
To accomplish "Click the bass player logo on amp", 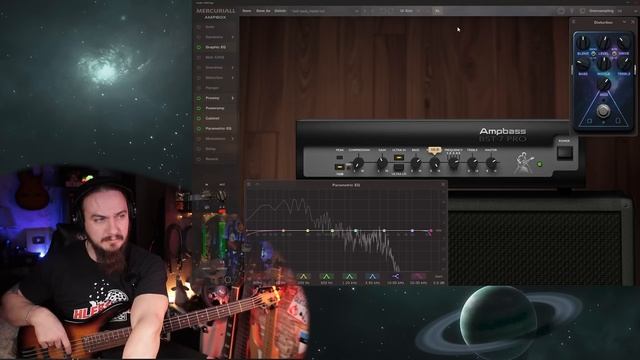I will [524, 162].
